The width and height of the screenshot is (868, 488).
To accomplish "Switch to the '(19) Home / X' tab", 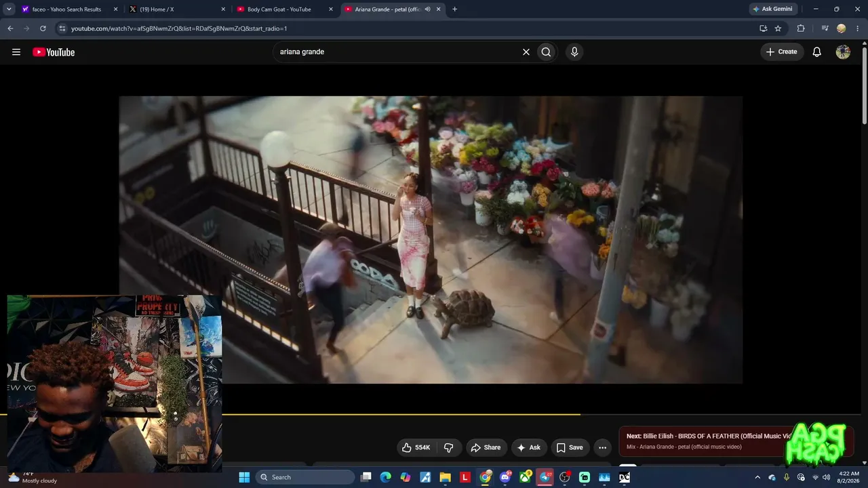I will (x=176, y=9).
